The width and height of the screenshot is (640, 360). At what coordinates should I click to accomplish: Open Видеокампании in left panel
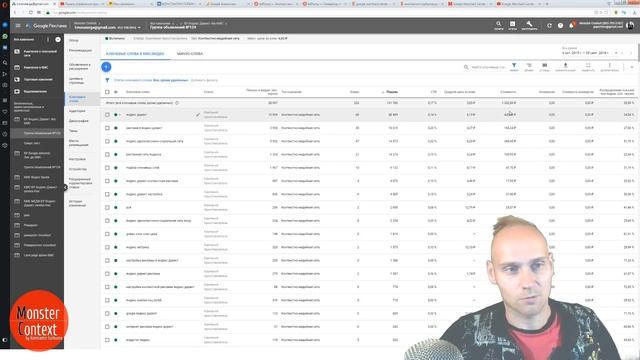click(35, 91)
